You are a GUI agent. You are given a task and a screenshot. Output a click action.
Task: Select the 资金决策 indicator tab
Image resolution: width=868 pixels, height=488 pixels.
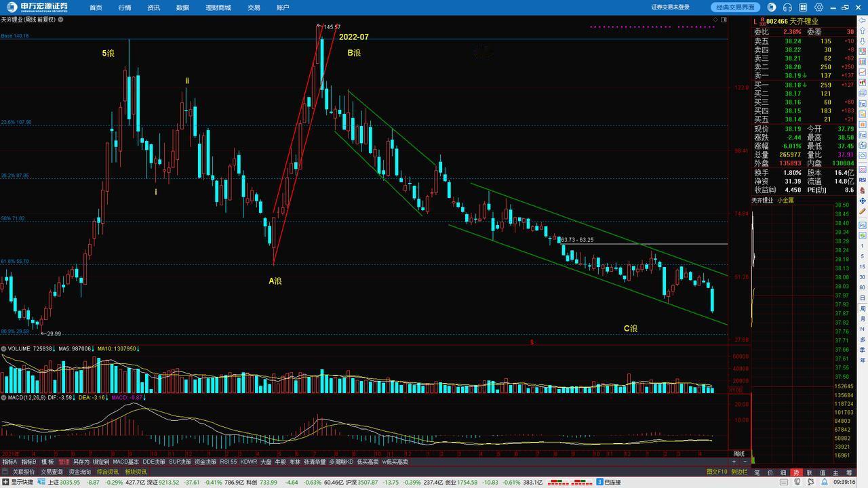[205, 462]
